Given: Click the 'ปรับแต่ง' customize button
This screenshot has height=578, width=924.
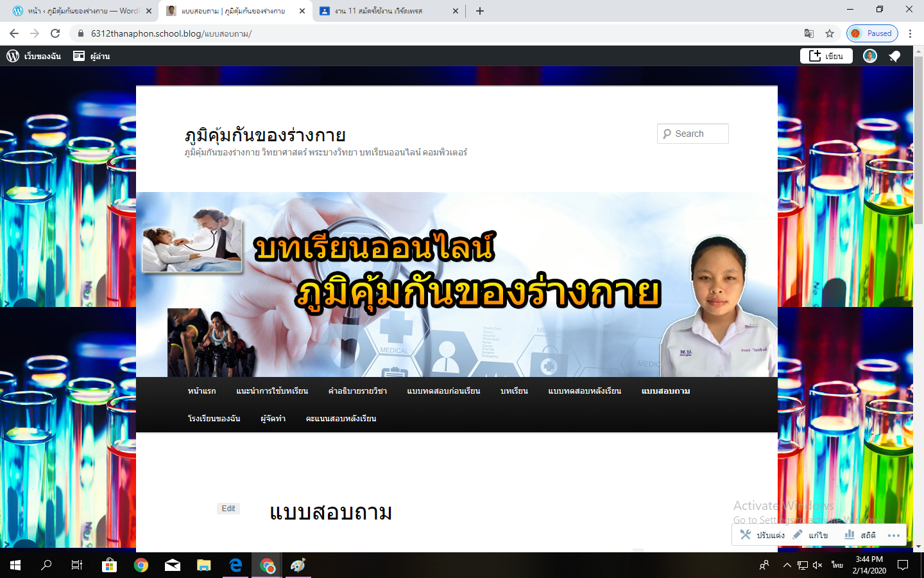Looking at the screenshot, I should click(x=762, y=535).
